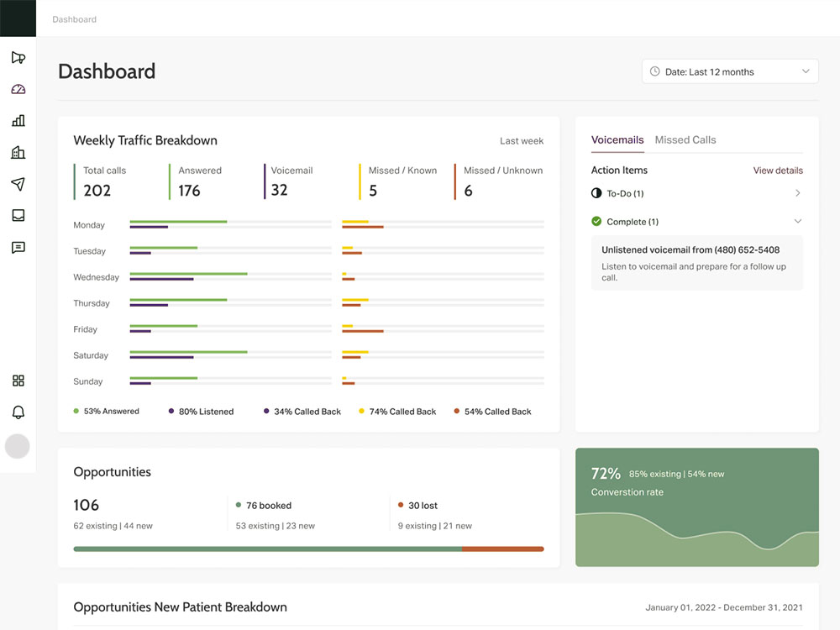The image size is (840, 630).
Task: Click Wednesday's purple voicemail bar
Action: click(x=161, y=279)
